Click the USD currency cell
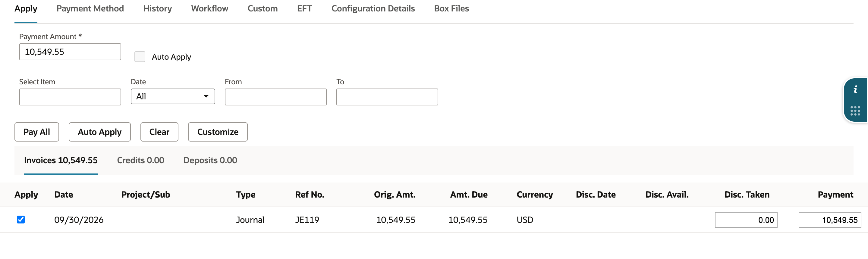868x259 pixels. (x=525, y=220)
